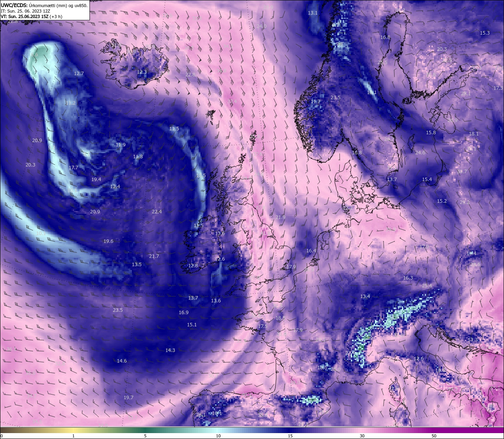Click the value 16.3 over Central Europe
This screenshot has height=439, width=504.
click(408, 278)
